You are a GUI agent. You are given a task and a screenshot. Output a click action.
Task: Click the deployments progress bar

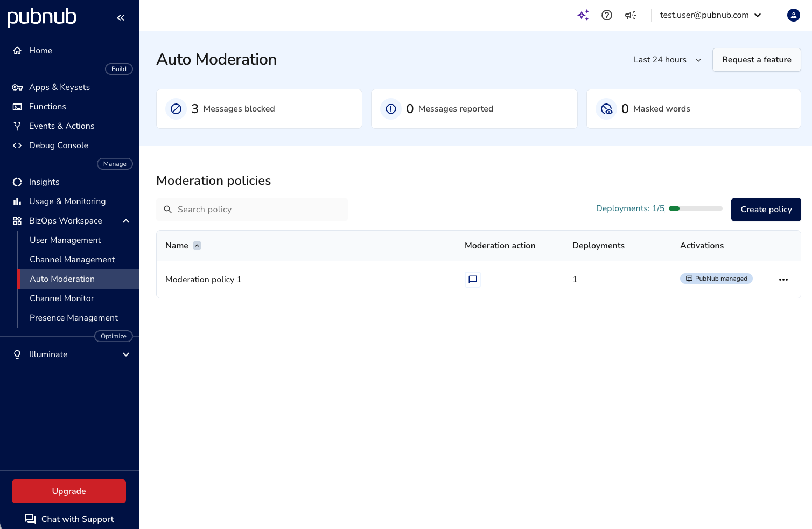click(x=696, y=208)
